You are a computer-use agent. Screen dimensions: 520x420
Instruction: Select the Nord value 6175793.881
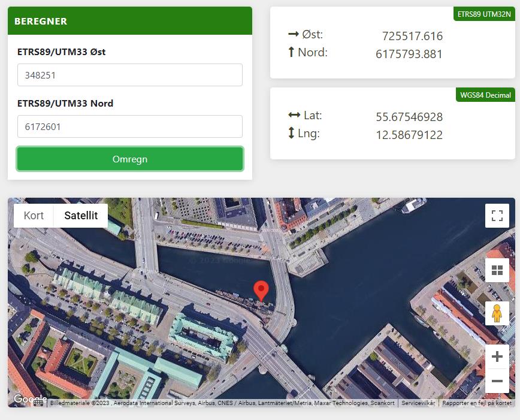click(x=409, y=54)
